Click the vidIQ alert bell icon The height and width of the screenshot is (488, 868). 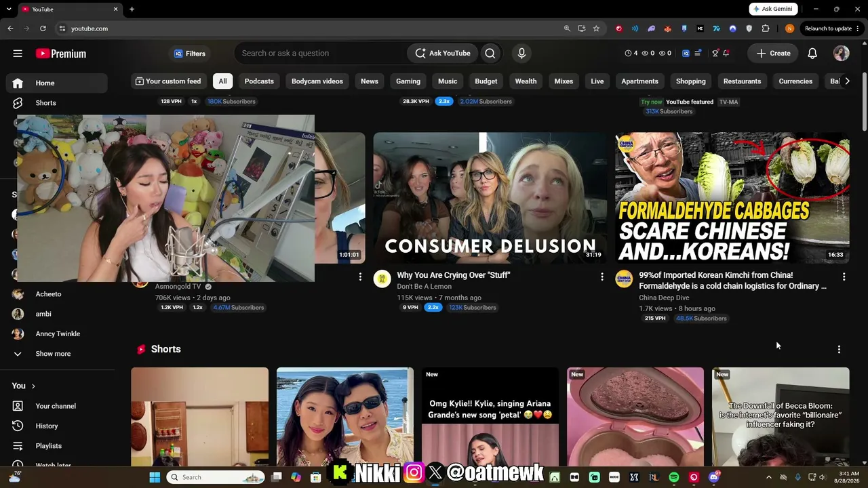[726, 54]
